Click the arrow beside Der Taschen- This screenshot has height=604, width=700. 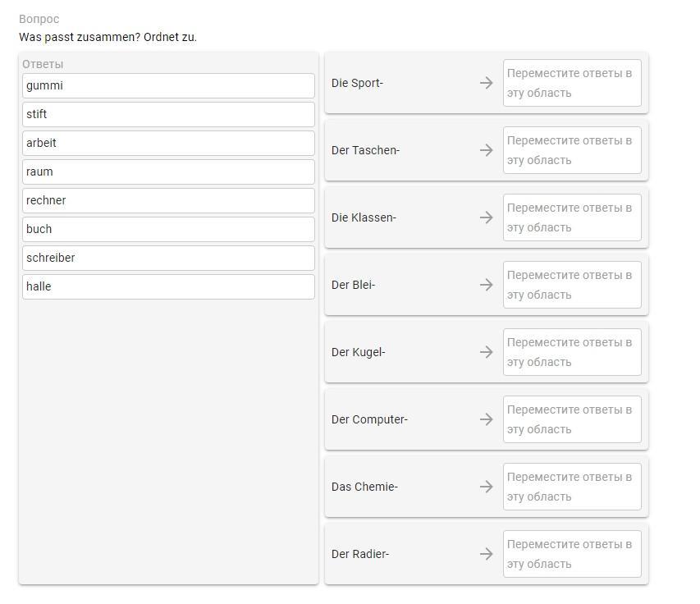486,150
